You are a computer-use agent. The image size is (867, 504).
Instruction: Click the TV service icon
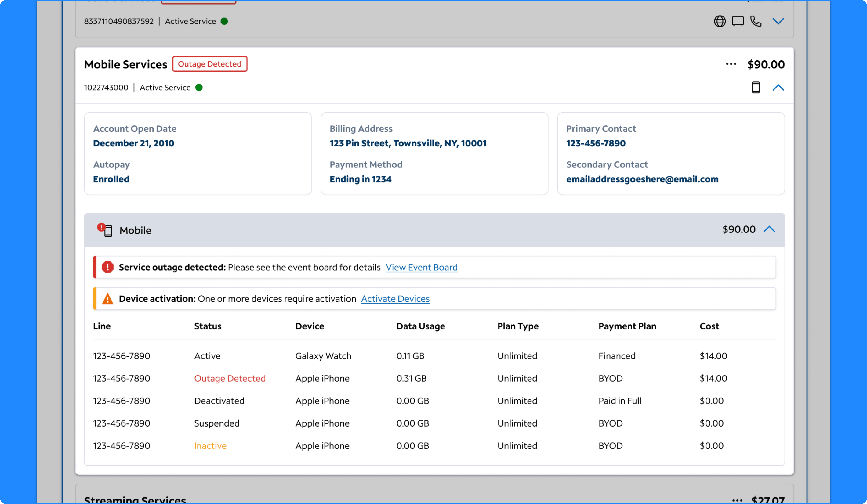[737, 21]
